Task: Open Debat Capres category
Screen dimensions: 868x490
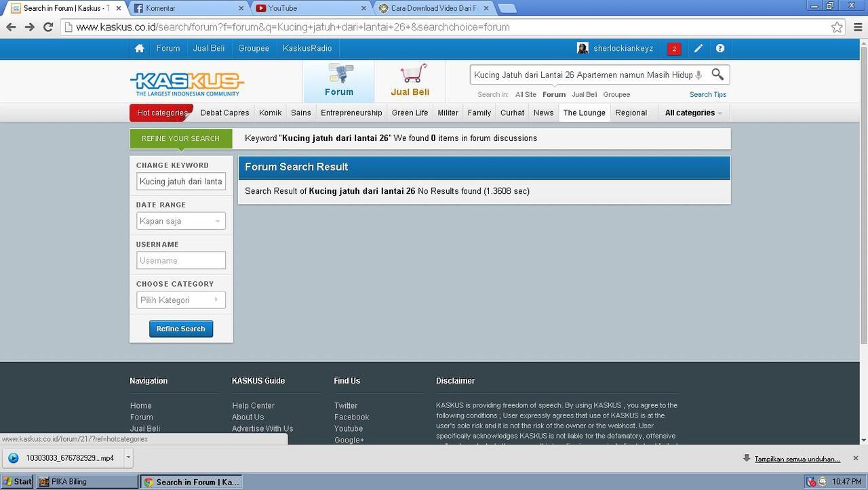Action: [224, 113]
